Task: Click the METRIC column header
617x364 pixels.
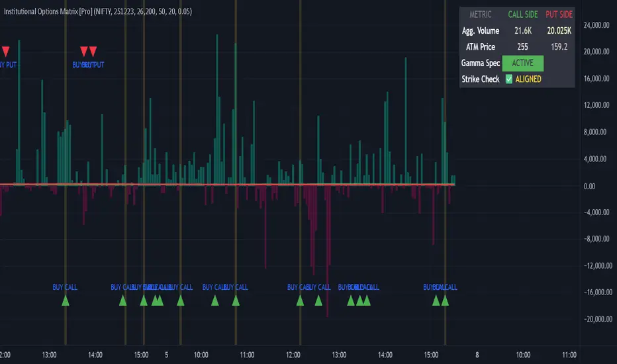Action: coord(481,15)
